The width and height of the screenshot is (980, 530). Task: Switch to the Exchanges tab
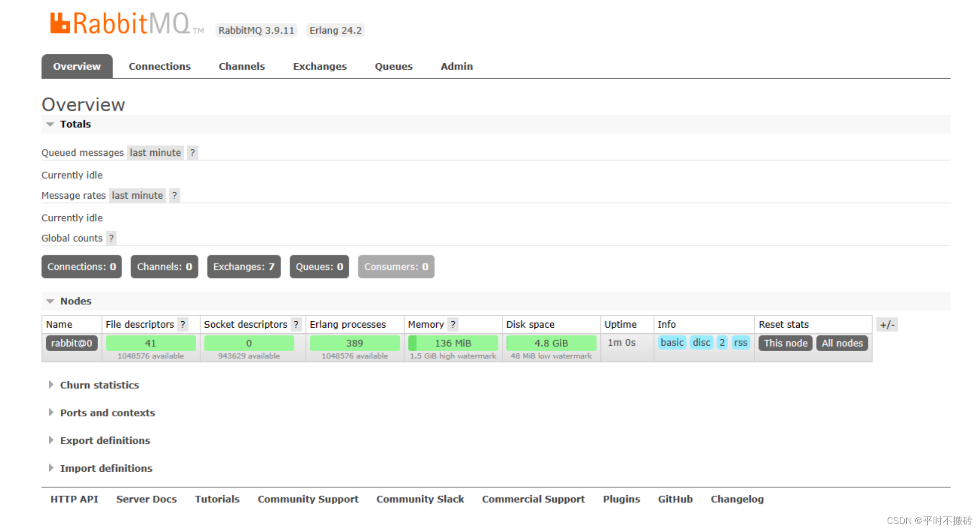[x=320, y=66]
